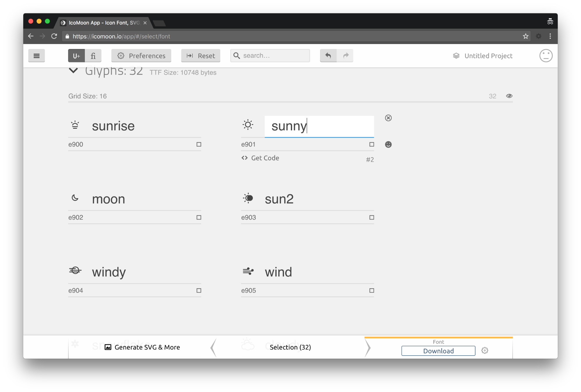Click the undo arrow in the toolbar
Viewport: 581px width, 392px height.
click(x=328, y=55)
